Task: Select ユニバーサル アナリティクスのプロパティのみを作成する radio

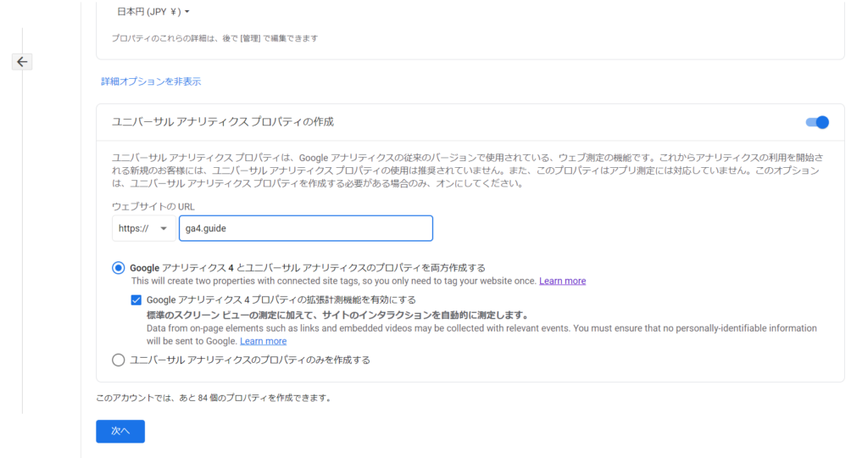Action: tap(118, 360)
